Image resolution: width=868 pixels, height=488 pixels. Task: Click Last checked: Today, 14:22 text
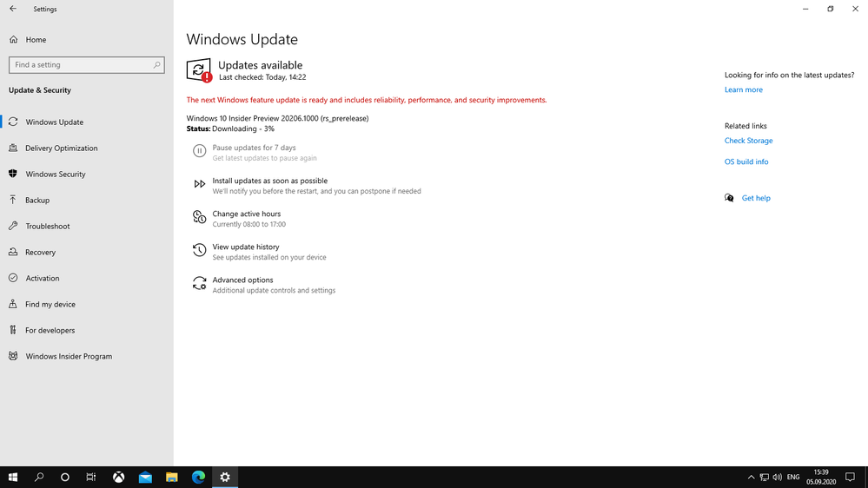(262, 77)
